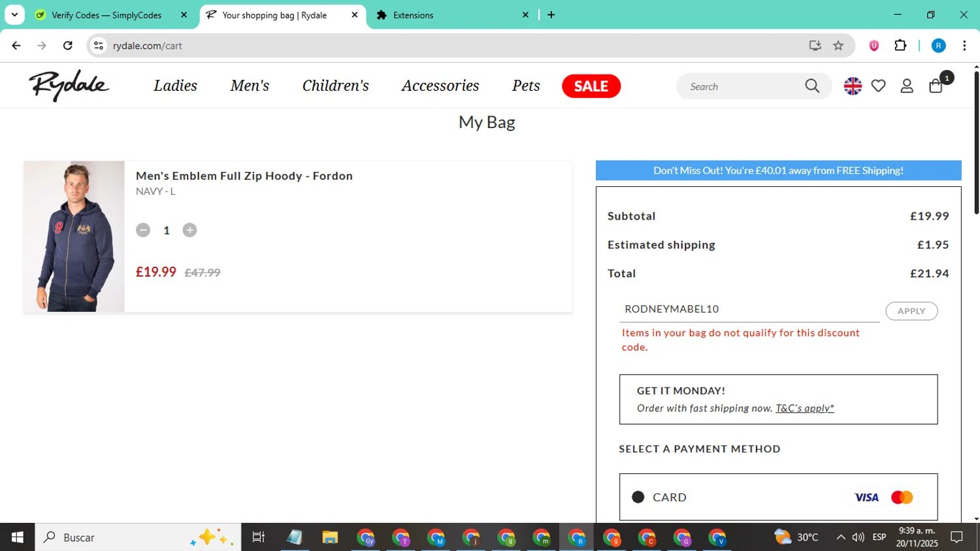Increase hoody quantity with plus icon
980x551 pixels.
(189, 230)
